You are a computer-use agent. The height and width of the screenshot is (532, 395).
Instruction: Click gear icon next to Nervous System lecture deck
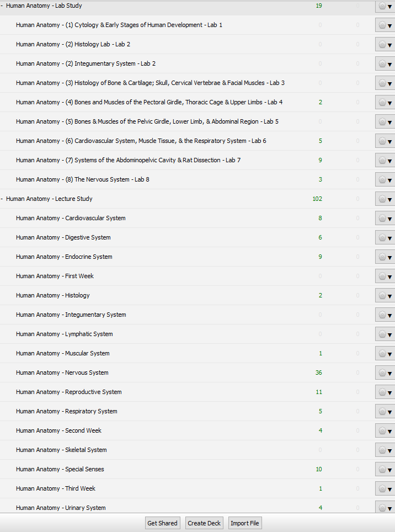[x=385, y=373]
